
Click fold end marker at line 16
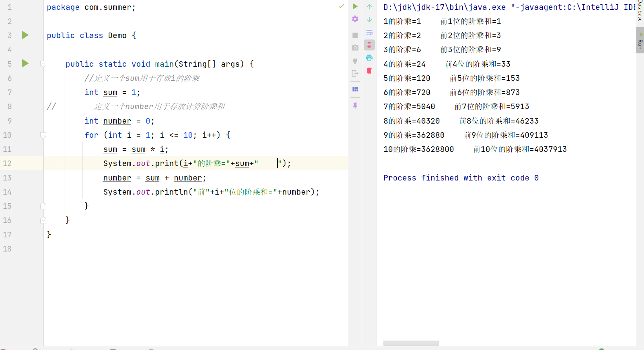[44, 220]
